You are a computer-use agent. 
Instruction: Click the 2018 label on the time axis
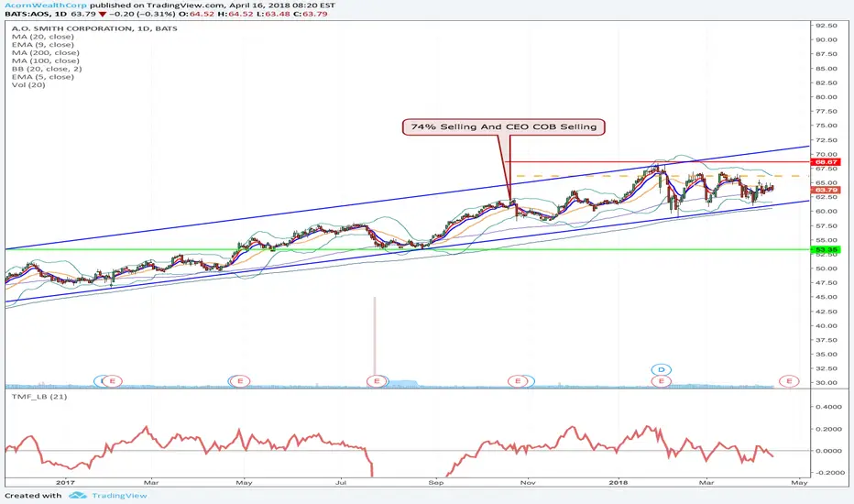point(619,483)
